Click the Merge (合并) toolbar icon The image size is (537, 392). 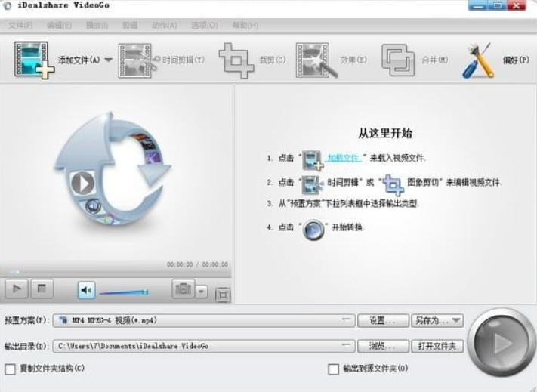[397, 60]
